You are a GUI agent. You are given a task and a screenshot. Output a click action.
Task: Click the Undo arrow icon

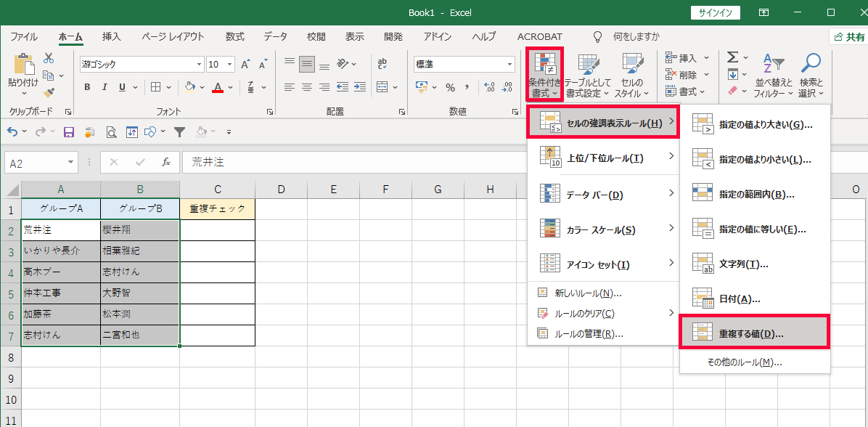13,132
